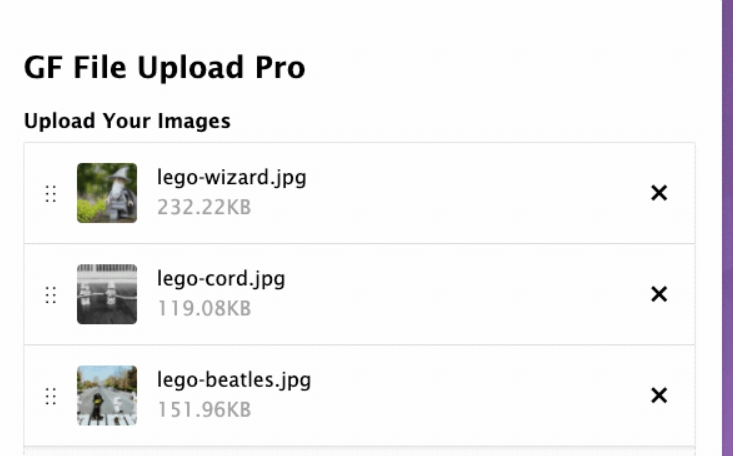
Task: Click the 232.22KB file size label
Action: [x=204, y=208]
